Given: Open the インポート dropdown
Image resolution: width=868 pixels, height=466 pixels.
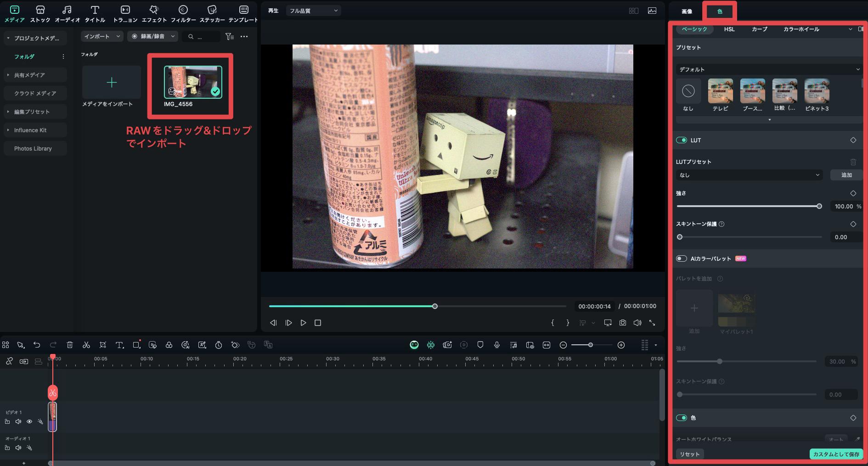Looking at the screenshot, I should (102, 36).
